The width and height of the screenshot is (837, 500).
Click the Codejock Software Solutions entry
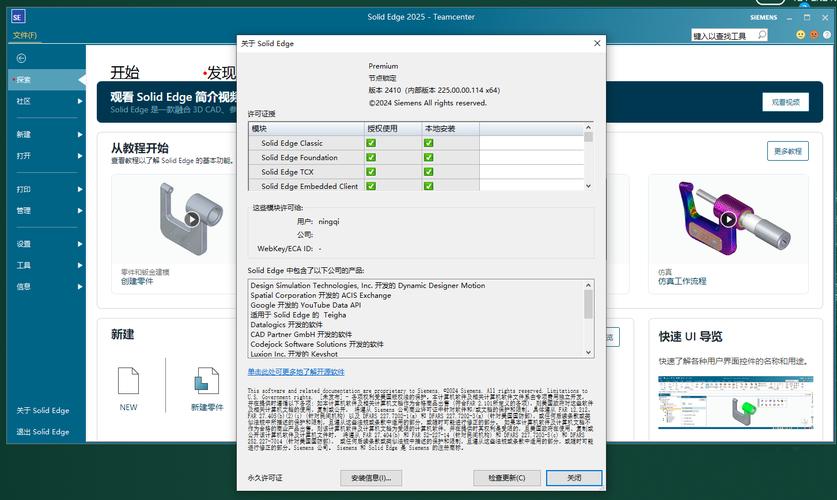[317, 344]
